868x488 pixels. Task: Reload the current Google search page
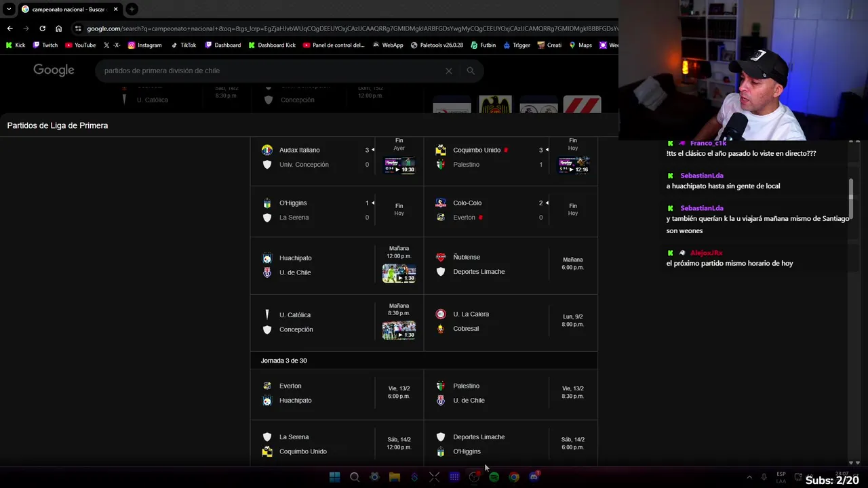[42, 28]
